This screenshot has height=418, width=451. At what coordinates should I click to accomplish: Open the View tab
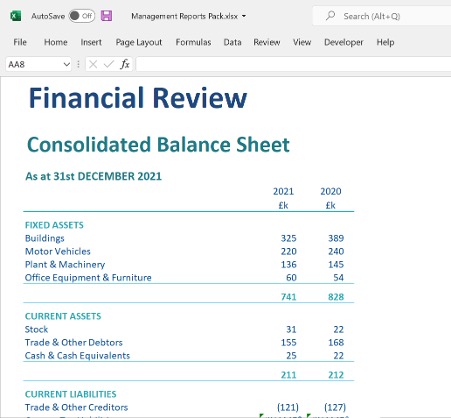coord(302,42)
